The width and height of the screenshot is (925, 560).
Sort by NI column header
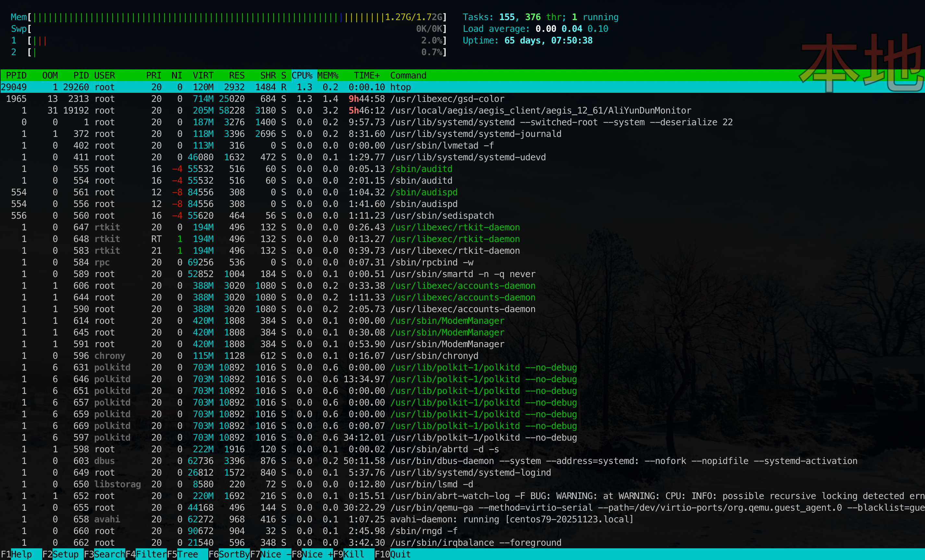[x=177, y=76]
